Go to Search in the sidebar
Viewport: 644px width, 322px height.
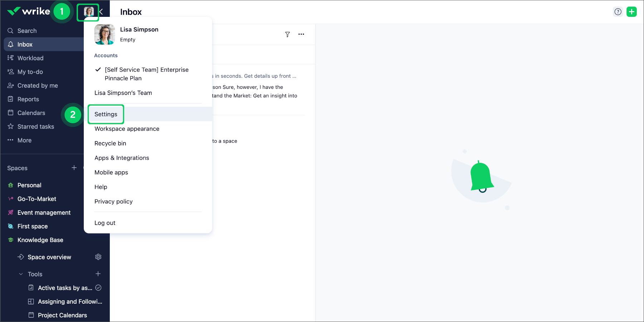(x=27, y=31)
